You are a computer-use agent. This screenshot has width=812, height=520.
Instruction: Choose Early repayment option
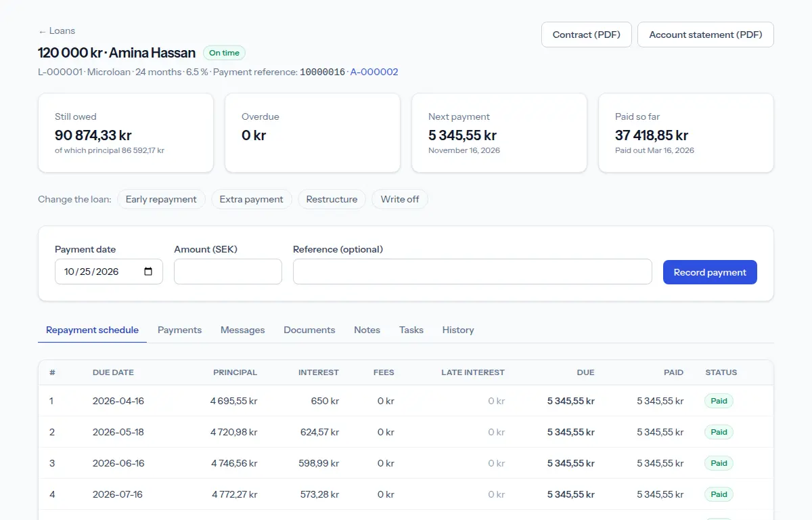coord(161,199)
